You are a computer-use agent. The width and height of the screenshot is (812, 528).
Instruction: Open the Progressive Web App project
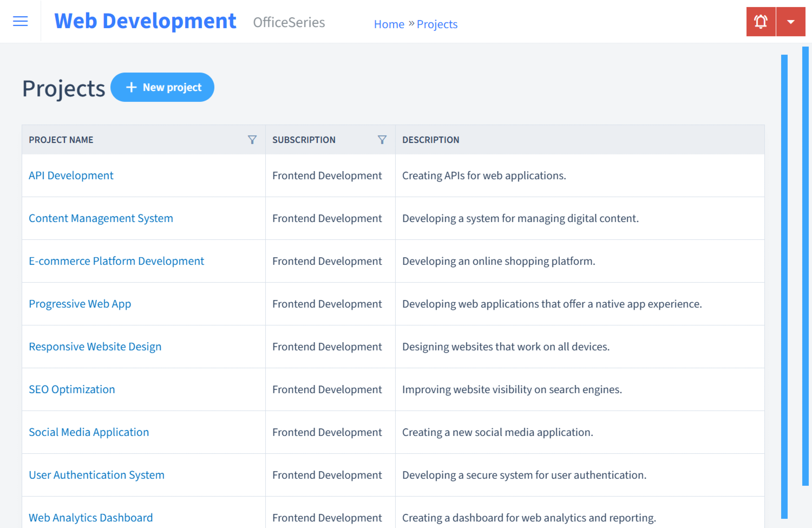coord(80,304)
